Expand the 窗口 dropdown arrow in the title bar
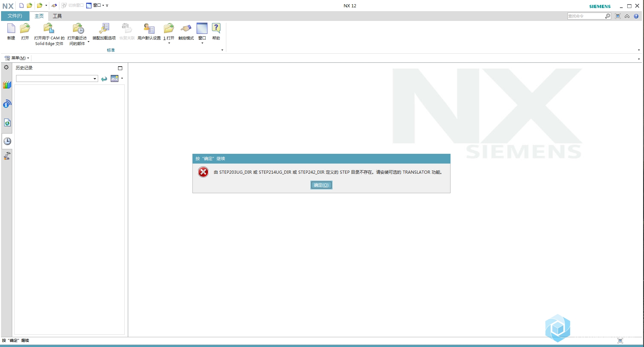The image size is (644, 347). pos(103,6)
